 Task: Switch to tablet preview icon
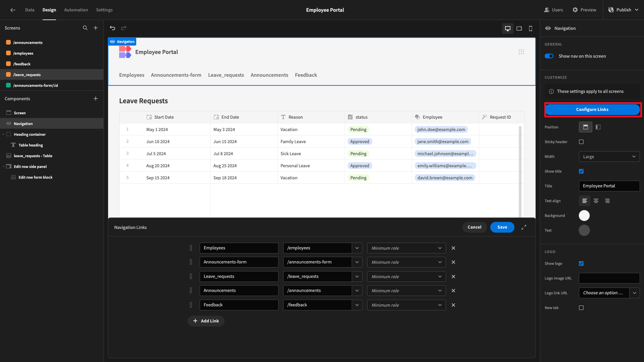click(x=519, y=28)
